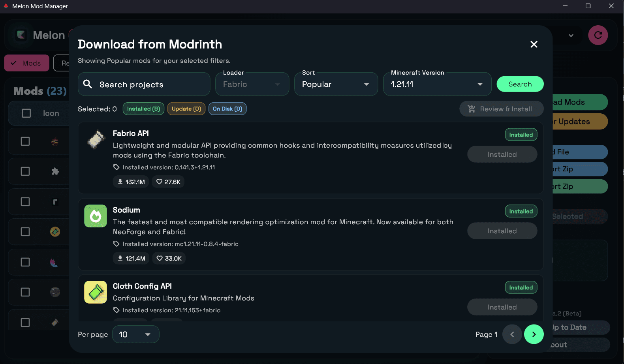The image size is (624, 364).
Task: Click the Updates button behind dialog
Action: [580, 122]
